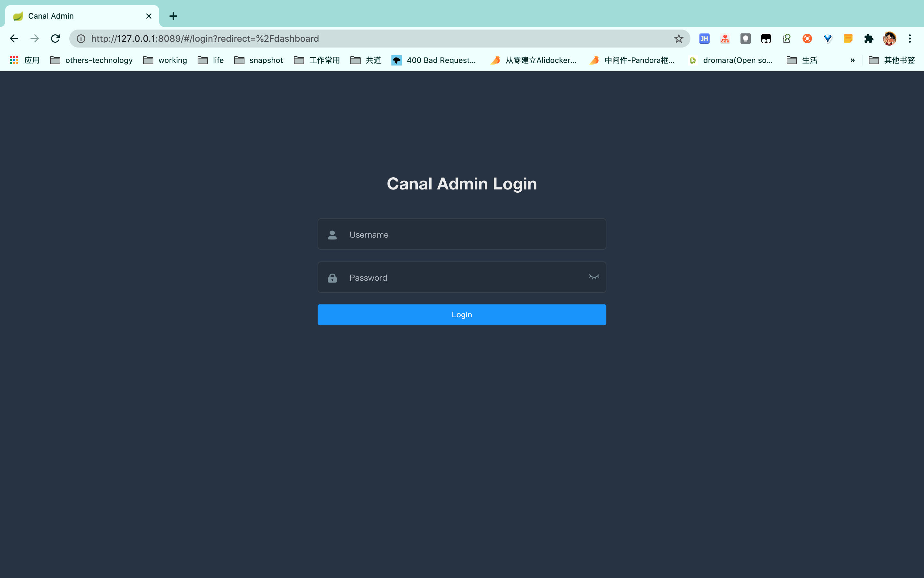Focus the Username input field
This screenshot has width=924, height=578.
click(462, 234)
